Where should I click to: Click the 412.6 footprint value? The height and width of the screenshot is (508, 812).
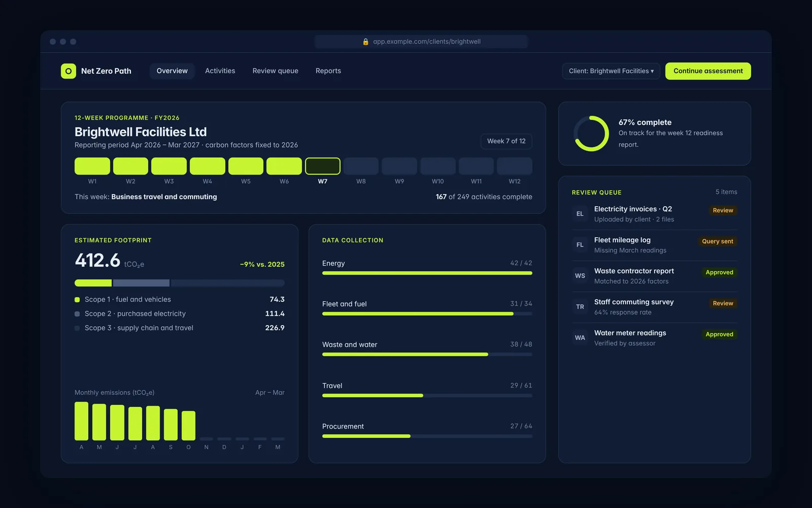[97, 261]
